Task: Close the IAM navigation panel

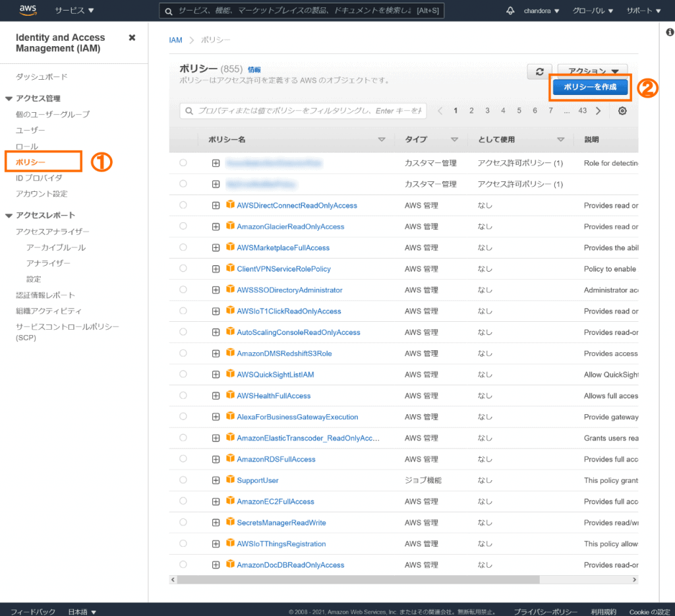Action: (x=132, y=38)
